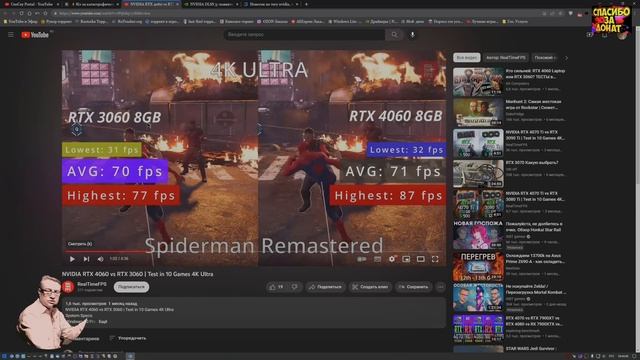The width and height of the screenshot is (640, 360).
Task: Reload the page via refresh icon
Action: tap(21, 13)
